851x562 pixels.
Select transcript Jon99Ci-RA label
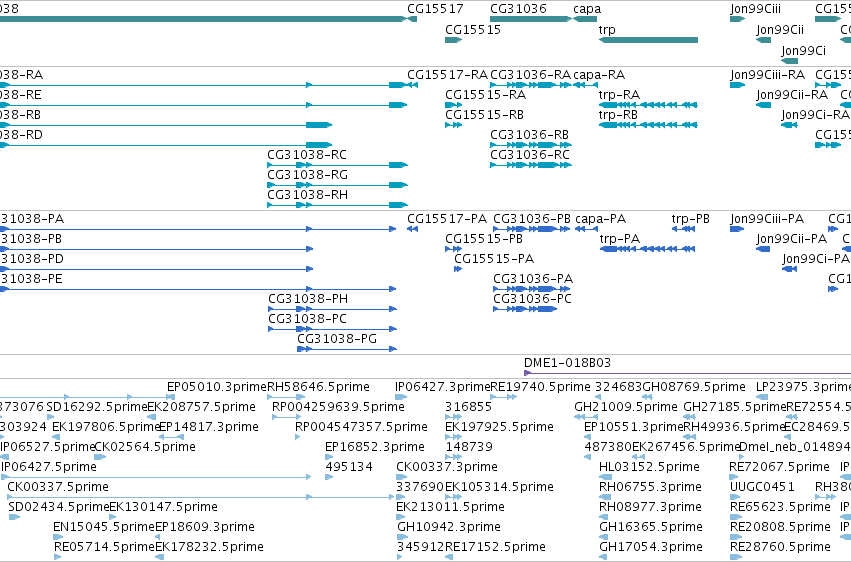pos(816,115)
